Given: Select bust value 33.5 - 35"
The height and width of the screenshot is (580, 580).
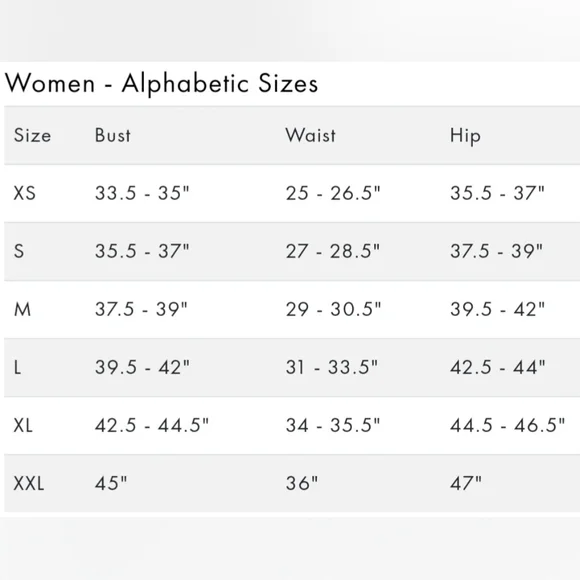Looking at the screenshot, I should 142,193.
